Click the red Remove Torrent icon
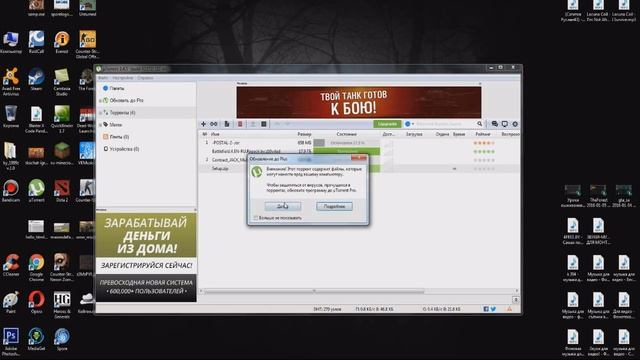This screenshot has height=360, width=640. 240,124
